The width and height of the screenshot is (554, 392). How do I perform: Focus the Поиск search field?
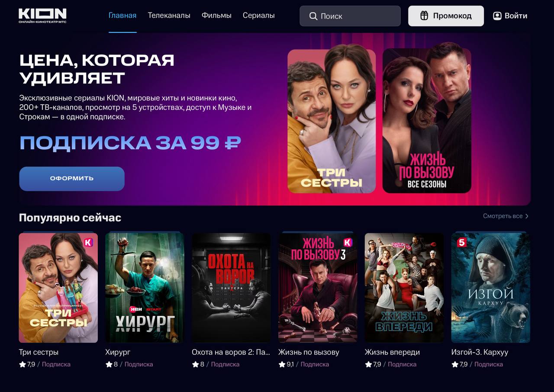(x=350, y=16)
